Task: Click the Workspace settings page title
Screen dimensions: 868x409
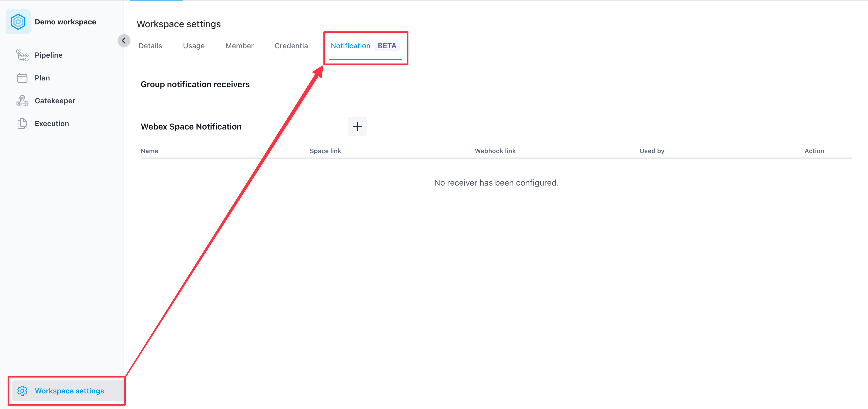Action: [x=179, y=24]
